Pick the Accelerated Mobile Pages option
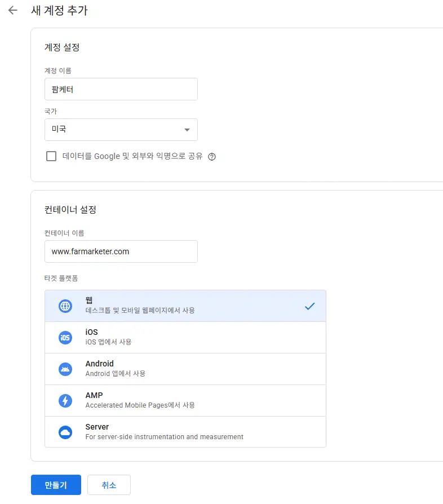 (185, 401)
